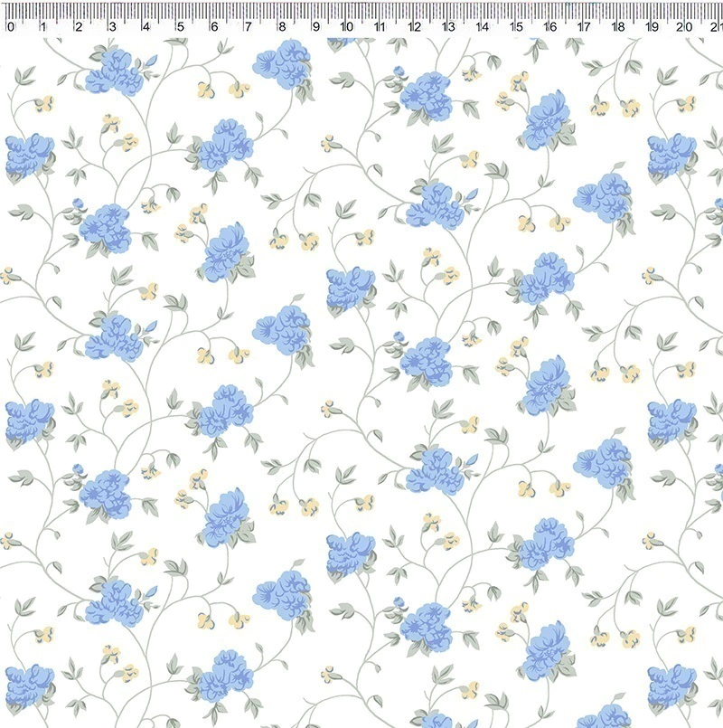Select the ruler label "3"
This screenshot has width=723, height=728.
coord(113,26)
